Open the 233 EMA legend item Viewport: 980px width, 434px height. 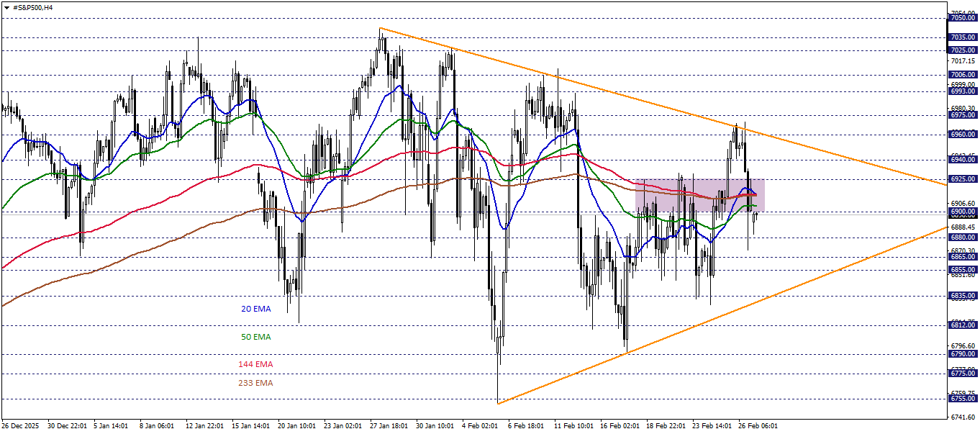(x=255, y=384)
